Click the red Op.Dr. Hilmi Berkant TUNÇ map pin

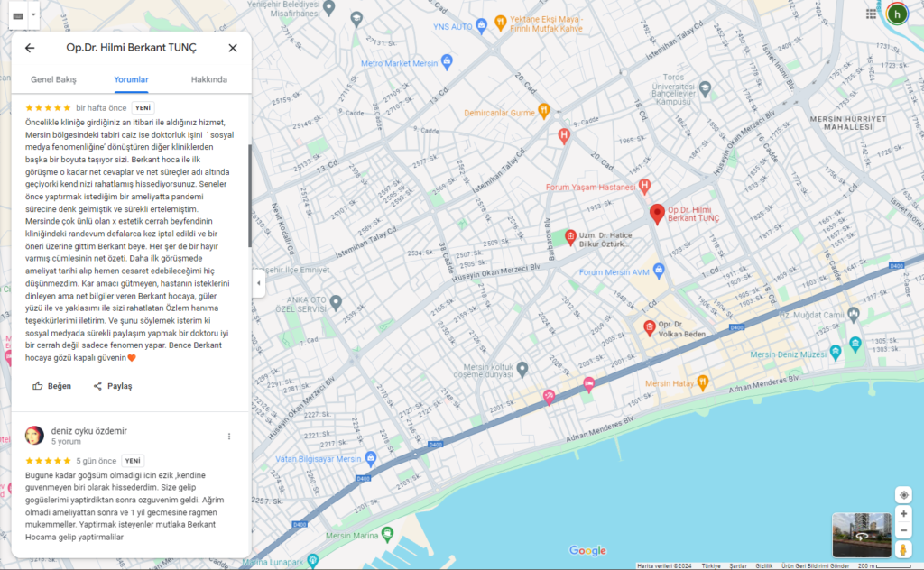(657, 214)
